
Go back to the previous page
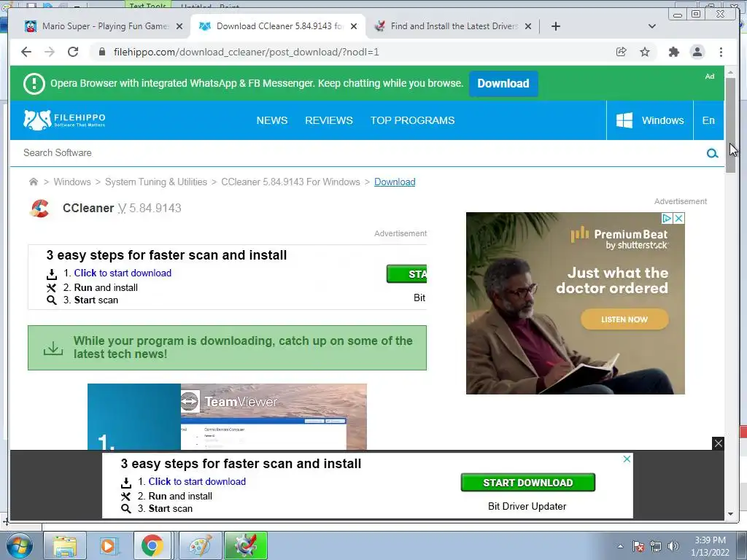tap(26, 52)
